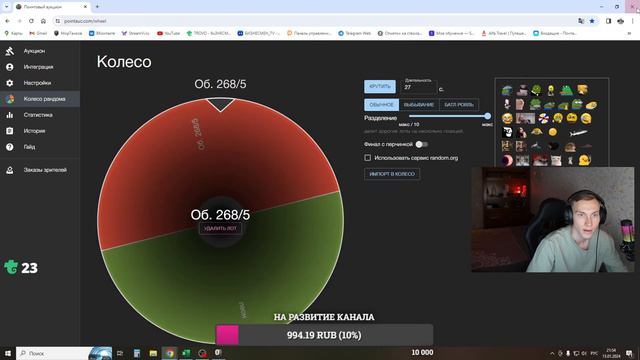Click the Разделение slider handle
Screen dimensions: 640x360
point(487,116)
